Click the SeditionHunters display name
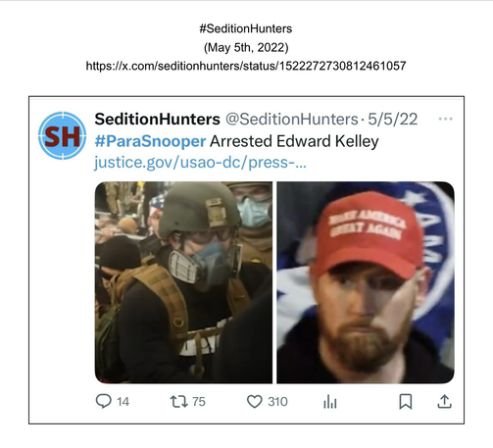 coord(157,119)
